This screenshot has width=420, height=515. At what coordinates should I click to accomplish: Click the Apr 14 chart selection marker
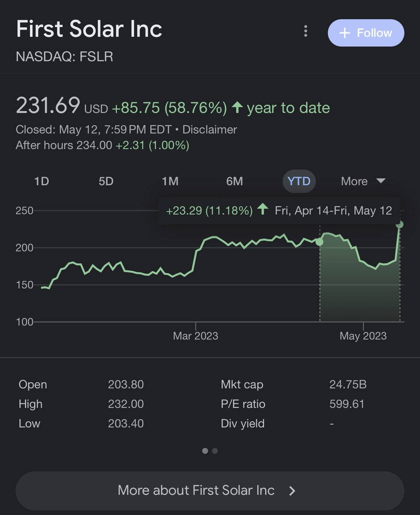pyautogui.click(x=320, y=242)
